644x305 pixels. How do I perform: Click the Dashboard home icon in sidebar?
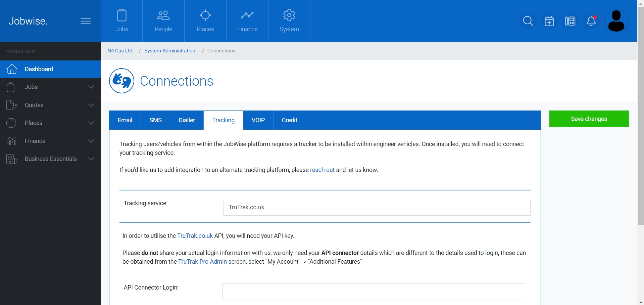pyautogui.click(x=12, y=69)
